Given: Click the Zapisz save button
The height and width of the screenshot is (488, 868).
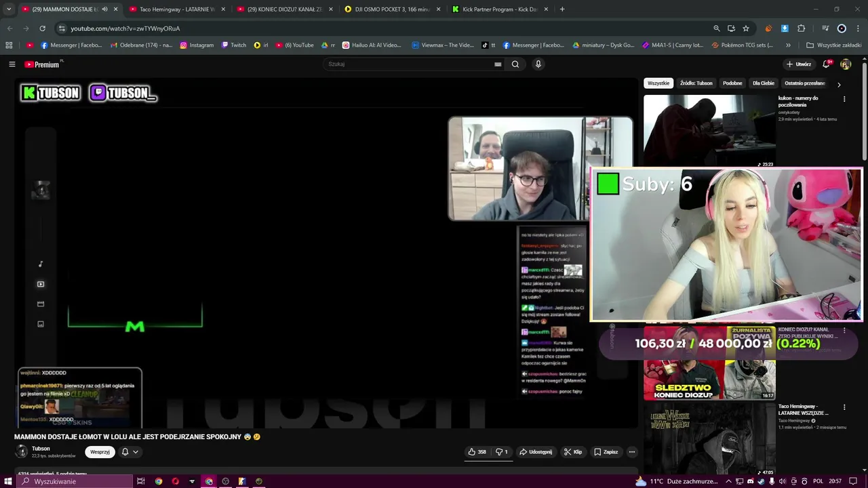Looking at the screenshot, I should (x=606, y=452).
